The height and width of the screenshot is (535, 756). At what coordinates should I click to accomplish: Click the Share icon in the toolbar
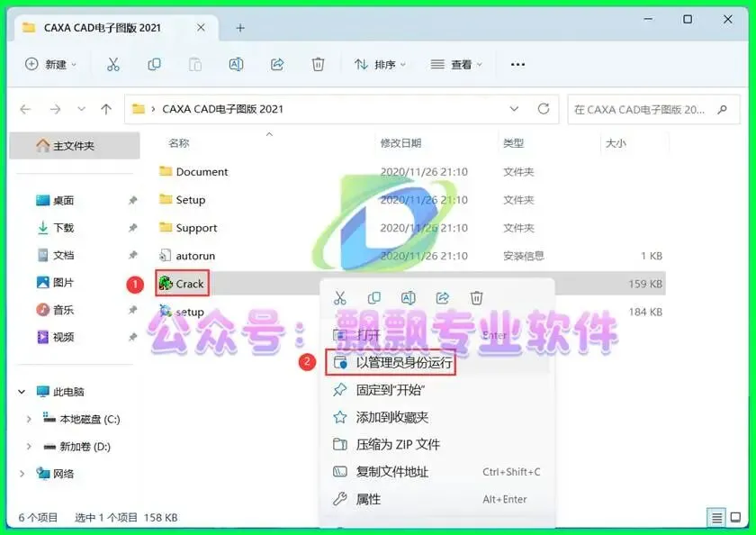(x=277, y=64)
